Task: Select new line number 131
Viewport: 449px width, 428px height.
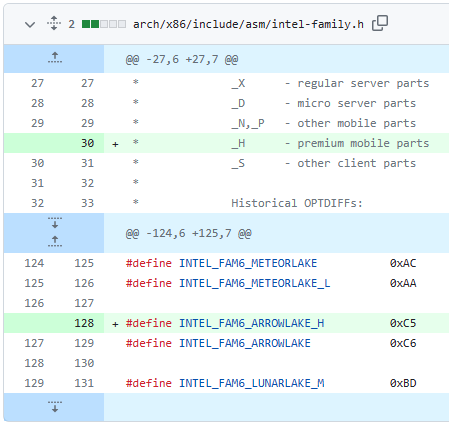Action: click(84, 383)
